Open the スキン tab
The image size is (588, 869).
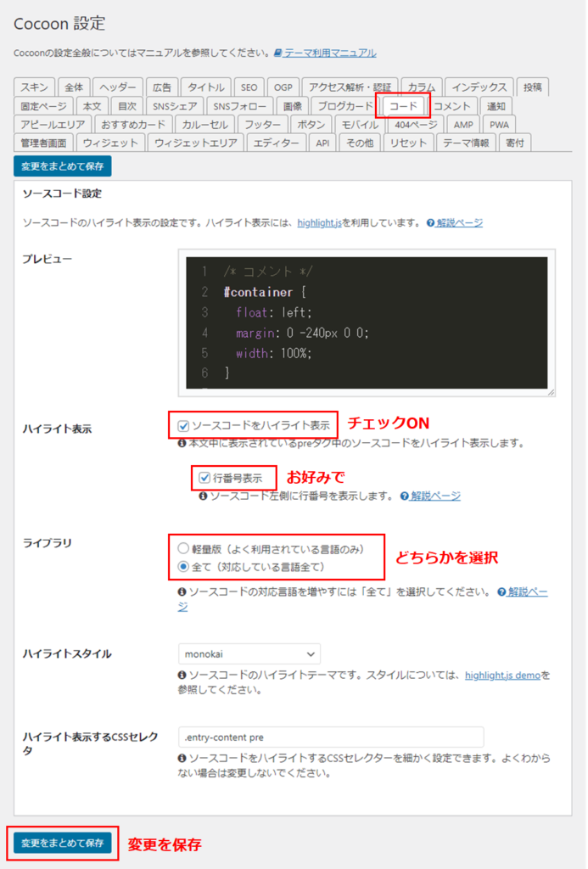[x=34, y=87]
